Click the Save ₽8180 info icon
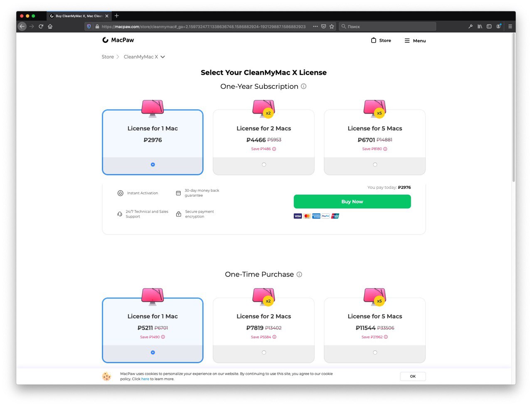The height and width of the screenshot is (406, 532). point(385,149)
